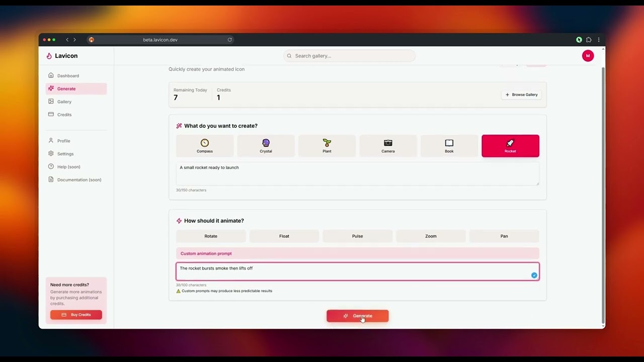
Task: Click the Lavicon flame logo
Action: pyautogui.click(x=49, y=56)
